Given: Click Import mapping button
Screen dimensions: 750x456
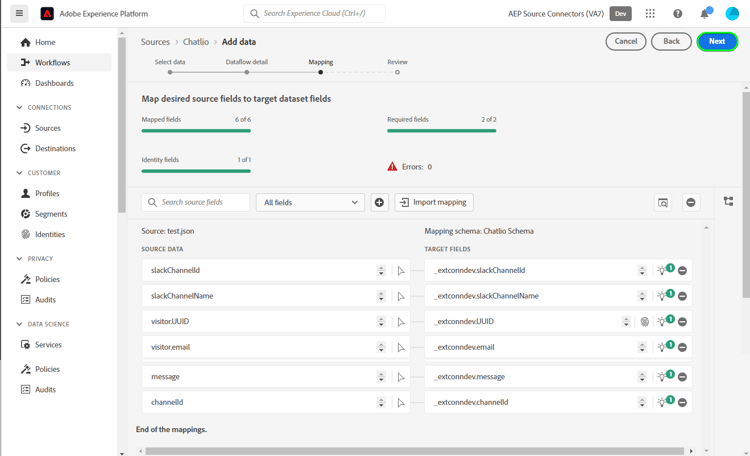Looking at the screenshot, I should click(x=434, y=202).
